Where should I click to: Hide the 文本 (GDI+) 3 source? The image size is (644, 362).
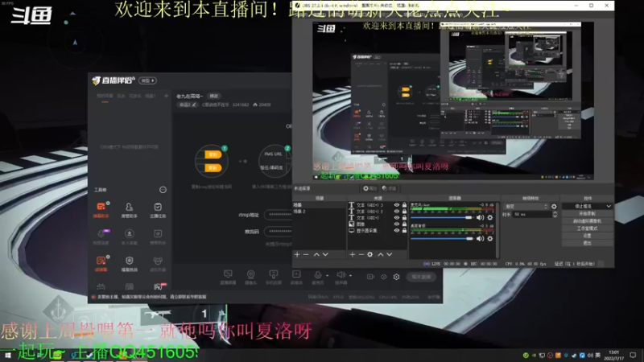tap(397, 205)
